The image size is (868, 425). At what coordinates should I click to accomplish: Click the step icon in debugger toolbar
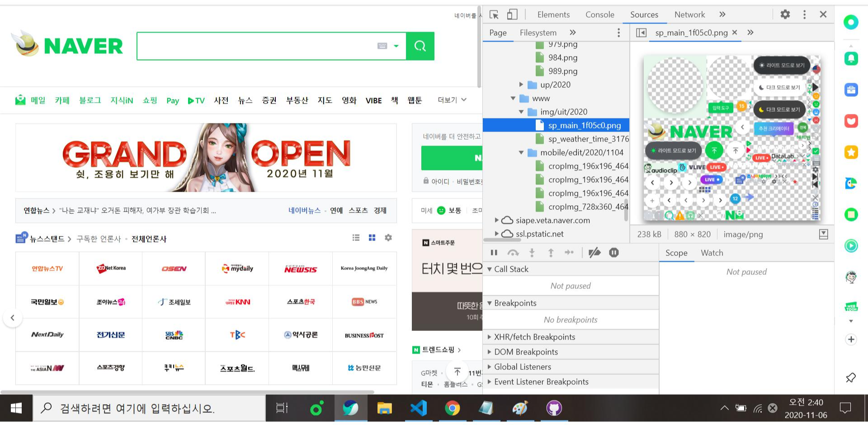[x=569, y=253]
